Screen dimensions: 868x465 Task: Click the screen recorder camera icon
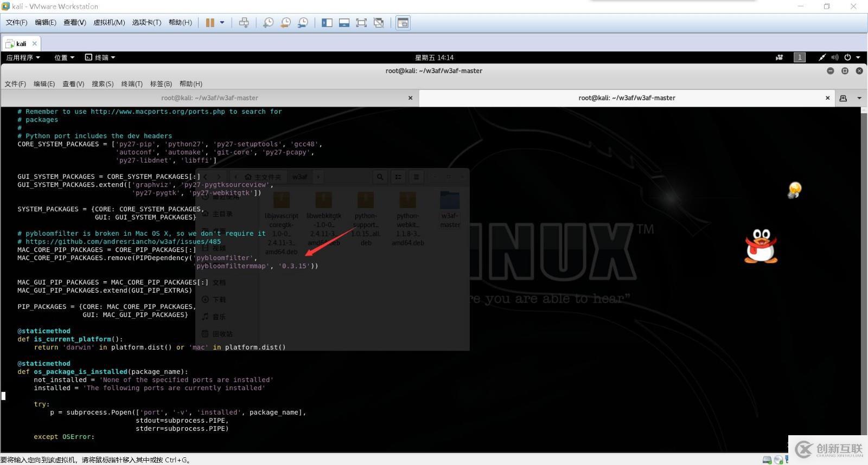click(x=780, y=57)
